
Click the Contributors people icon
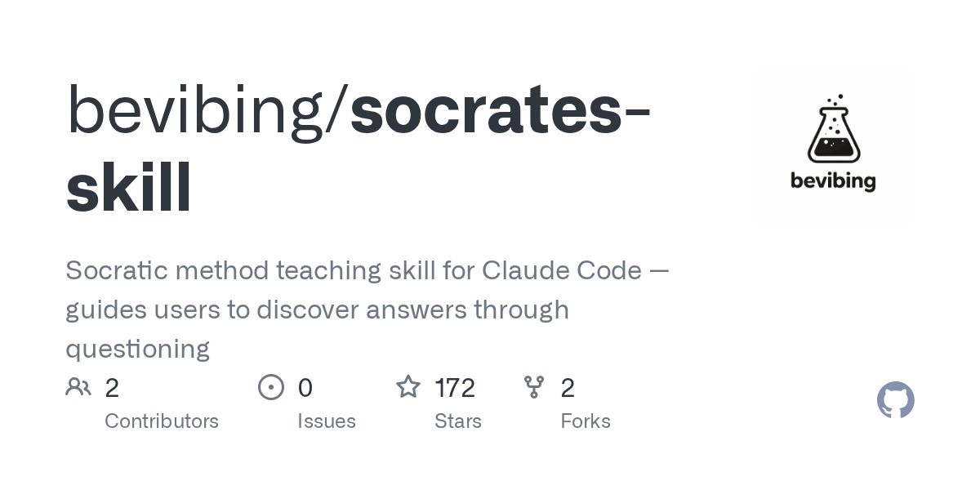78,387
